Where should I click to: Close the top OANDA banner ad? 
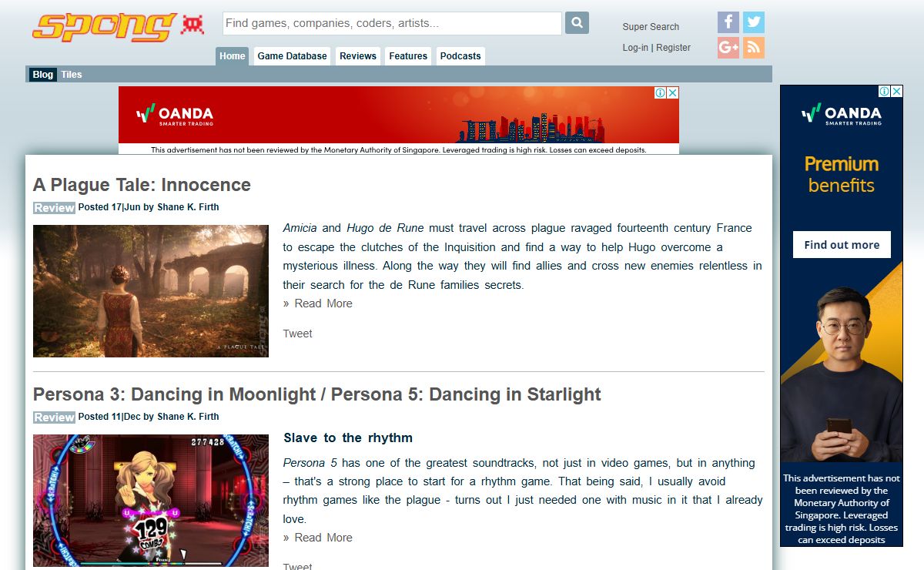point(673,92)
